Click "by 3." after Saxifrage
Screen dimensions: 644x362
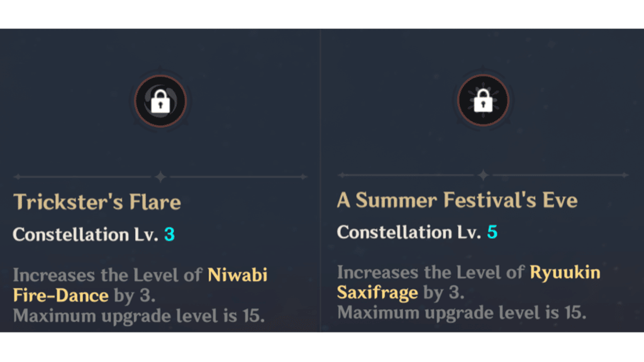click(444, 293)
